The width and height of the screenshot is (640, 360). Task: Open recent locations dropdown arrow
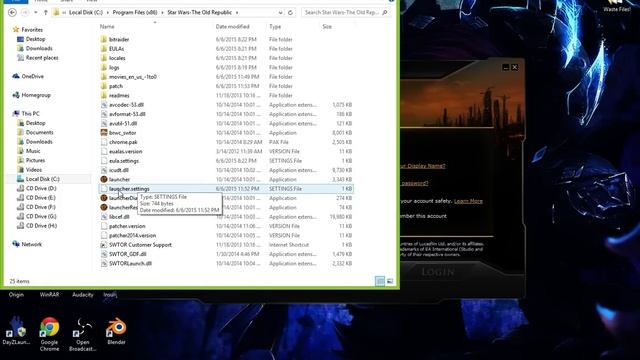click(36, 13)
